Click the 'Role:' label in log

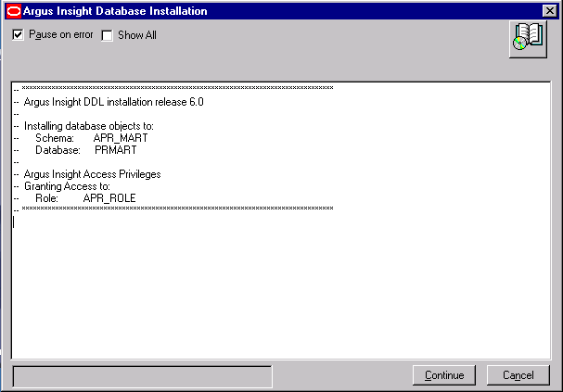tap(46, 198)
